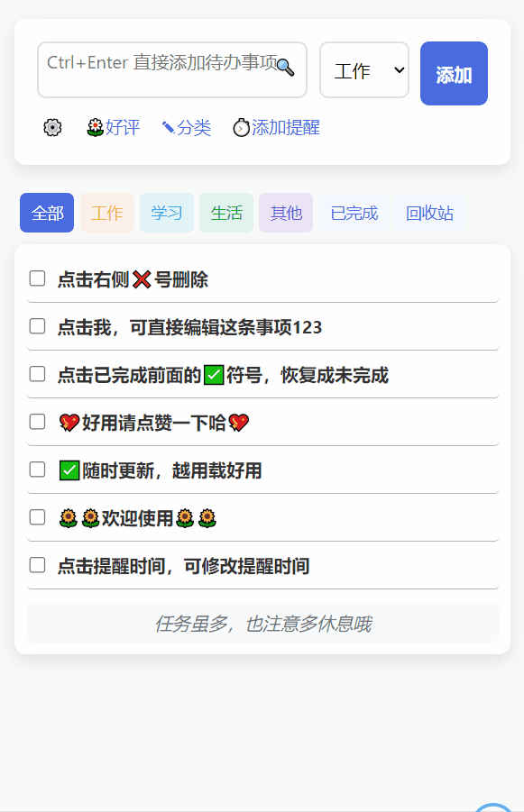Screen dimensions: 524x812
Task: Click the stopwatch icon for 添加提醒
Action: tap(241, 127)
